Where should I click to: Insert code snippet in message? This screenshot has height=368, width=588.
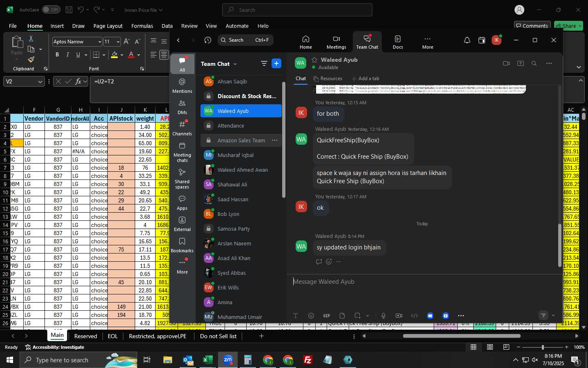click(414, 316)
